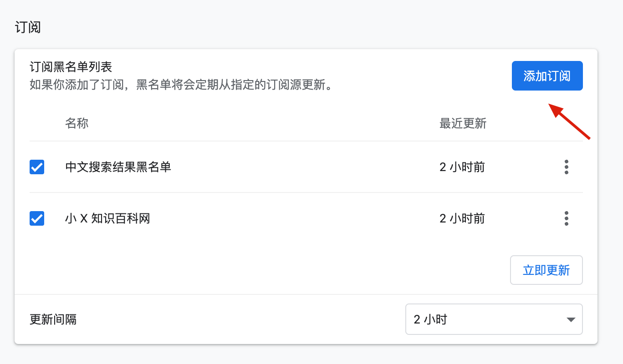Image resolution: width=623 pixels, height=364 pixels.
Task: Click the update interval dropdown arrow
Action: [571, 319]
